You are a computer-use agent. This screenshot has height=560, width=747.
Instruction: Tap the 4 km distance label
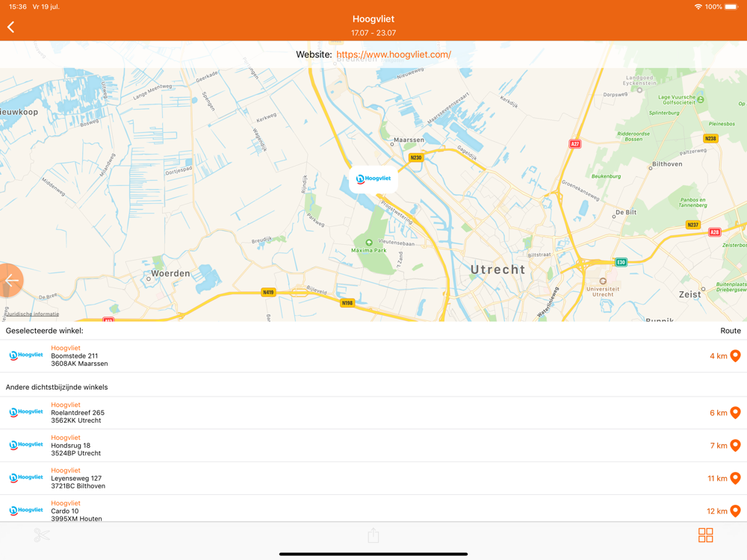719,356
